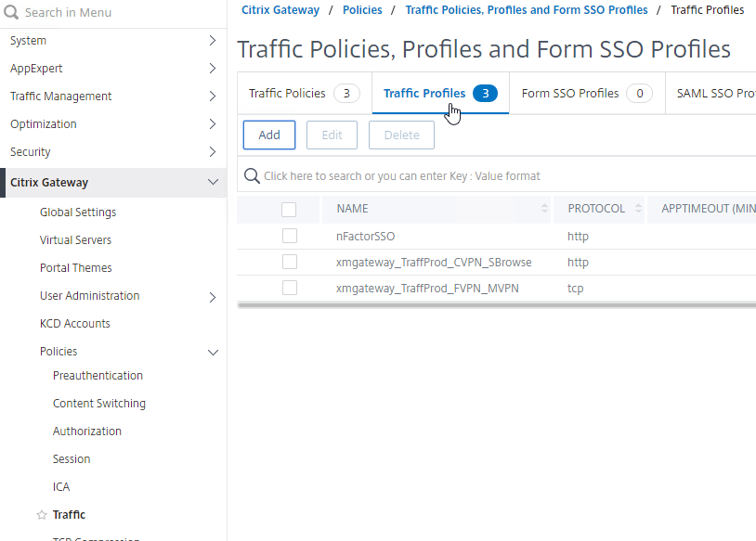The image size is (756, 541).
Task: Open Global Settings in the sidebar
Action: pyautogui.click(x=78, y=213)
